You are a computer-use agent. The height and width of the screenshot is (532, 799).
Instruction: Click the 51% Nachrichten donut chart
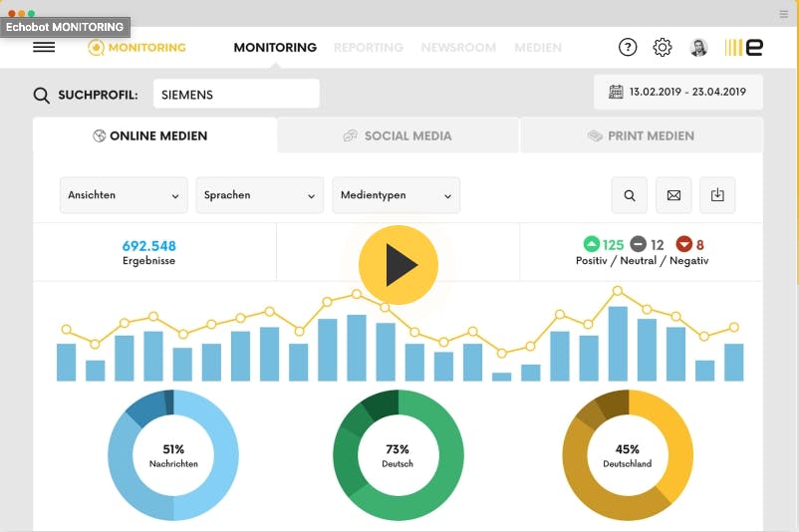point(173,455)
